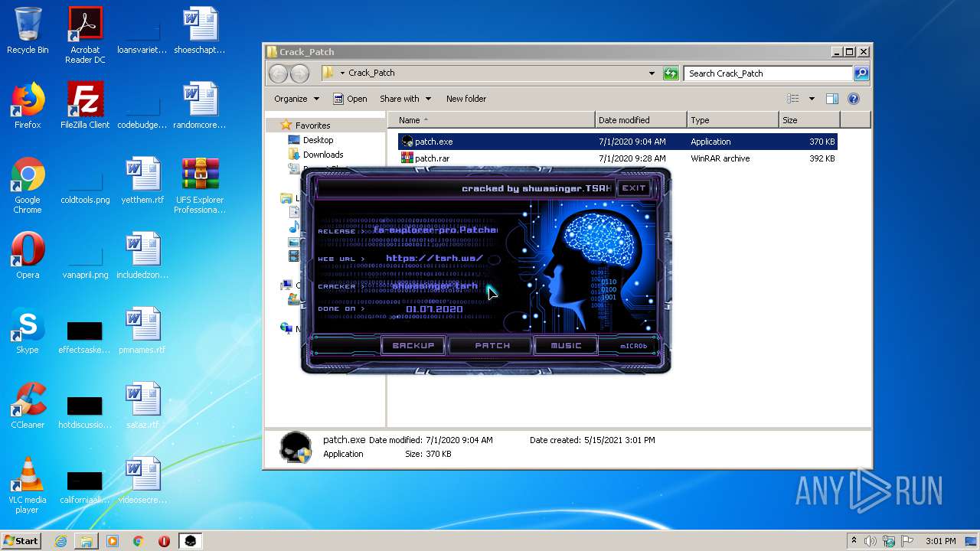Click Crack_Patch in the address bar
The width and height of the screenshot is (980, 551).
pyautogui.click(x=371, y=73)
